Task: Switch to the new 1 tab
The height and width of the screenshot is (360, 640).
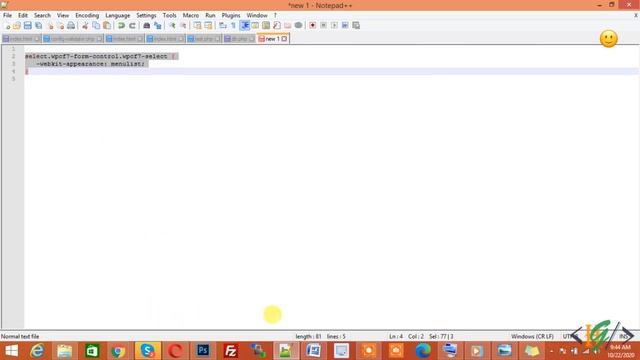Action: (x=273, y=39)
